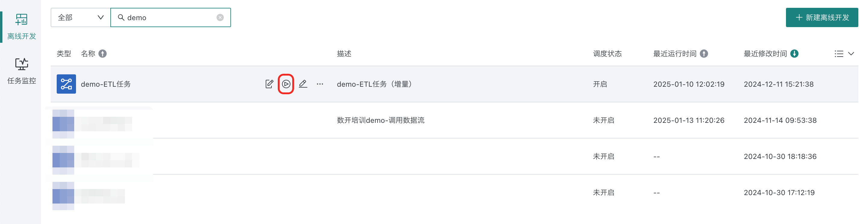Clear the demo search text
This screenshot has width=868, height=224.
point(220,17)
